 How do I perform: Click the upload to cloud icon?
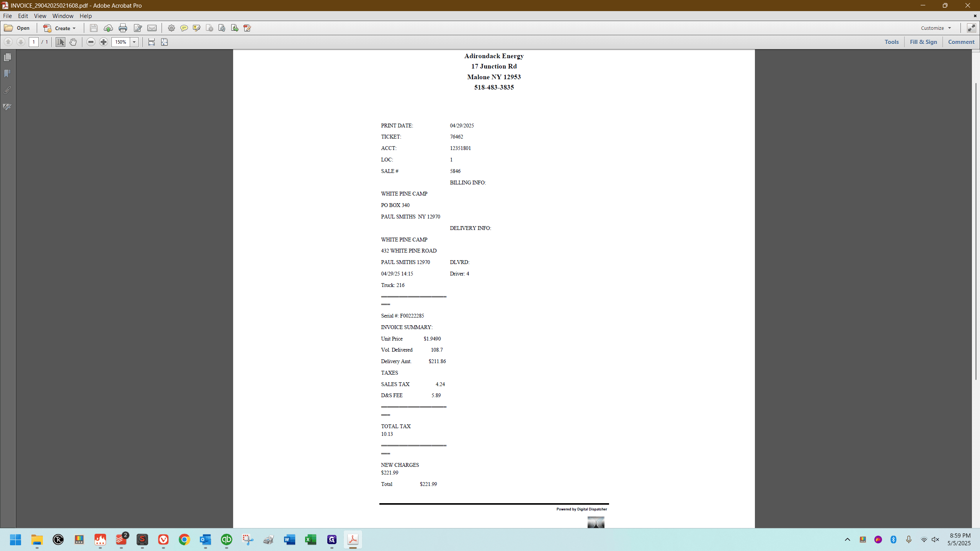click(x=108, y=28)
